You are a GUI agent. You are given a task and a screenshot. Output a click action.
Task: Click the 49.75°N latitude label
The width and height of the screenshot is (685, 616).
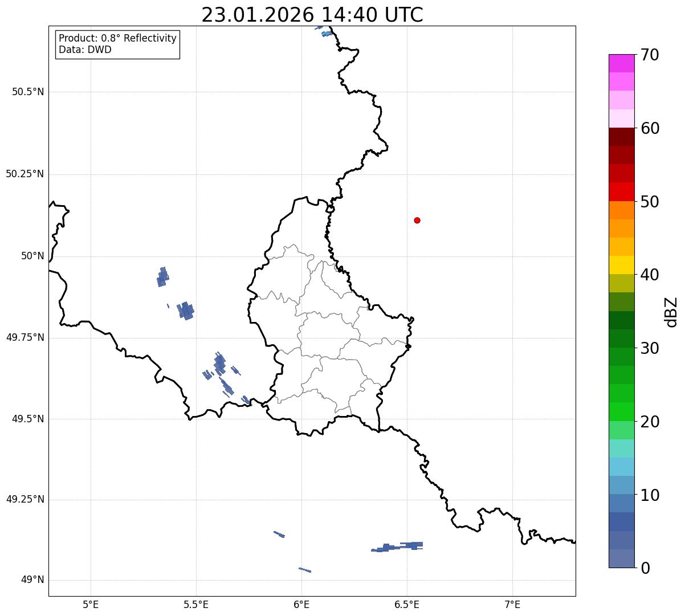point(25,337)
